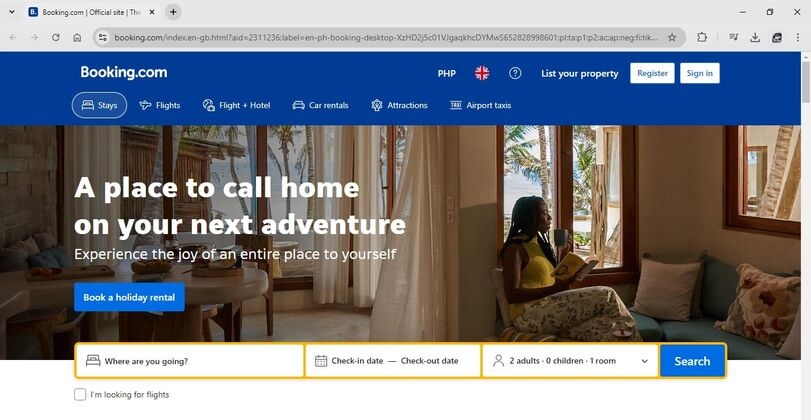Open the help question mark icon
The image size is (811, 420).
click(515, 73)
